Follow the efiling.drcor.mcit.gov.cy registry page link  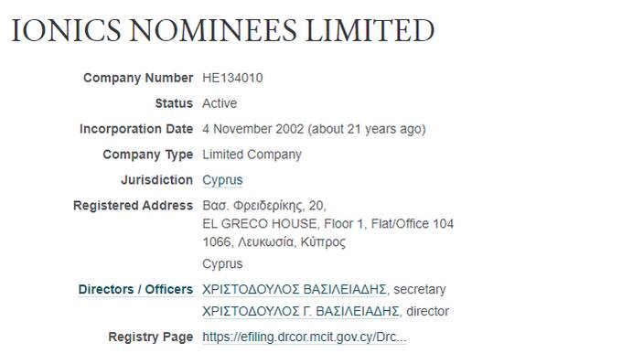(305, 337)
